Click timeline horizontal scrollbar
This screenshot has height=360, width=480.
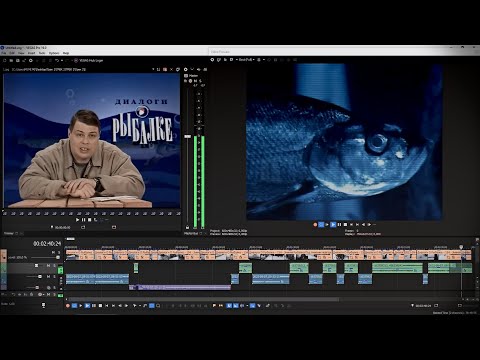203,299
